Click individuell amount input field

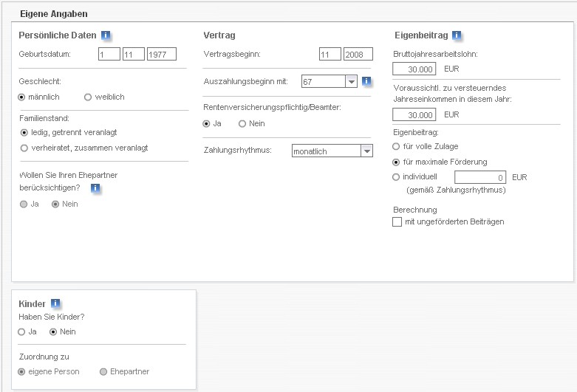click(x=480, y=177)
